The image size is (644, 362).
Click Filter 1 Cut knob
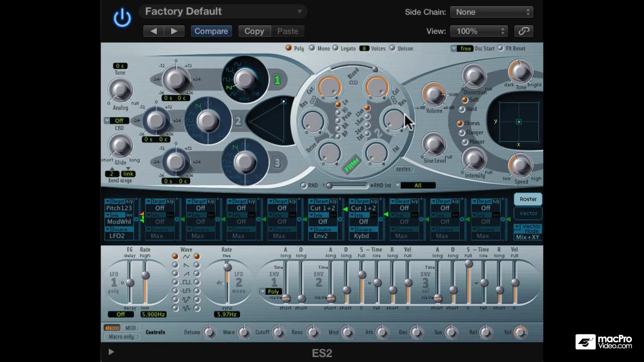tap(330, 87)
